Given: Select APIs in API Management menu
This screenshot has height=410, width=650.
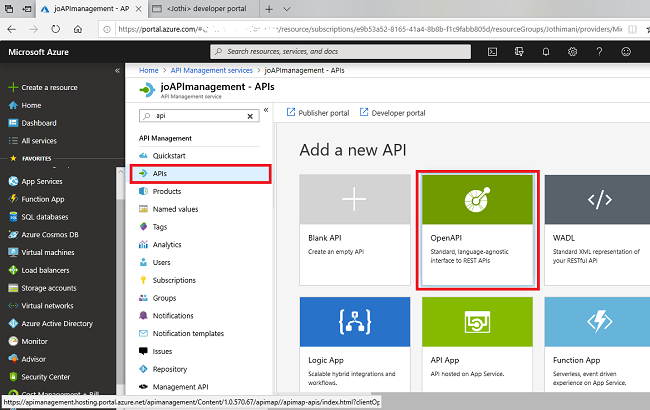Looking at the screenshot, I should [201, 174].
